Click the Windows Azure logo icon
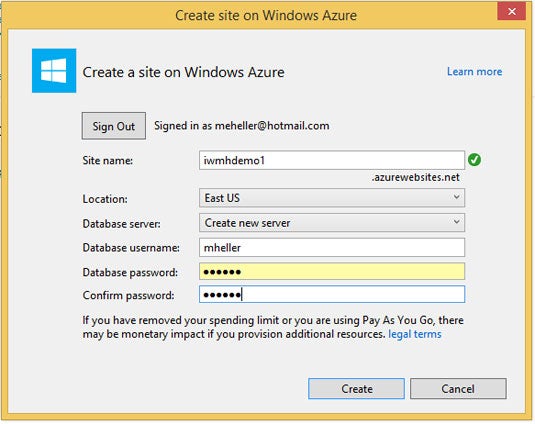535x424 pixels. coord(54,71)
